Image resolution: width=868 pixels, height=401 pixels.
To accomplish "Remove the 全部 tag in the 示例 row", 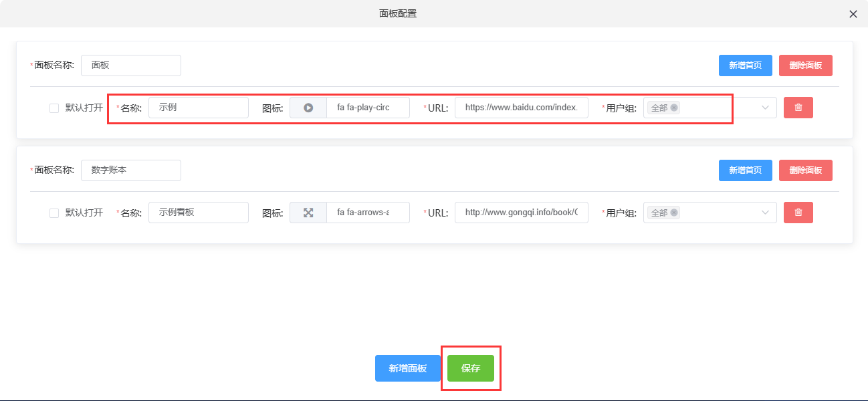I will click(674, 108).
